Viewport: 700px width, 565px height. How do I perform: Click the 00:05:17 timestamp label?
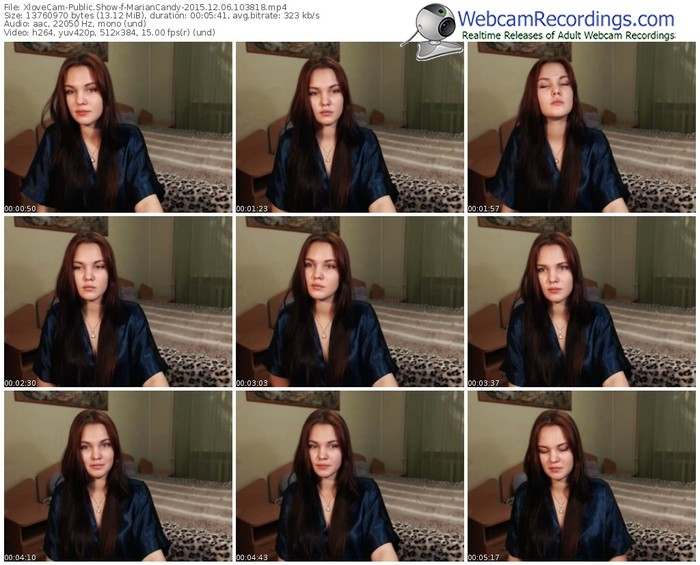coord(483,558)
